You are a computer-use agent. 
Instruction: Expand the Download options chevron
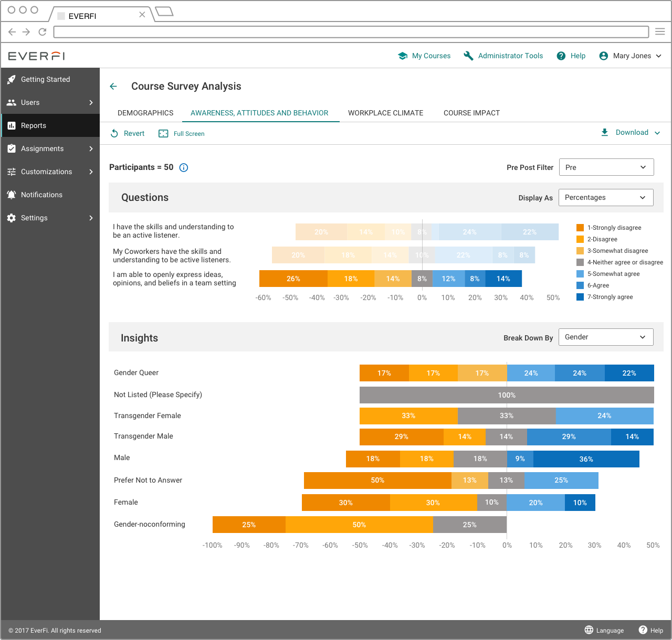pos(657,133)
